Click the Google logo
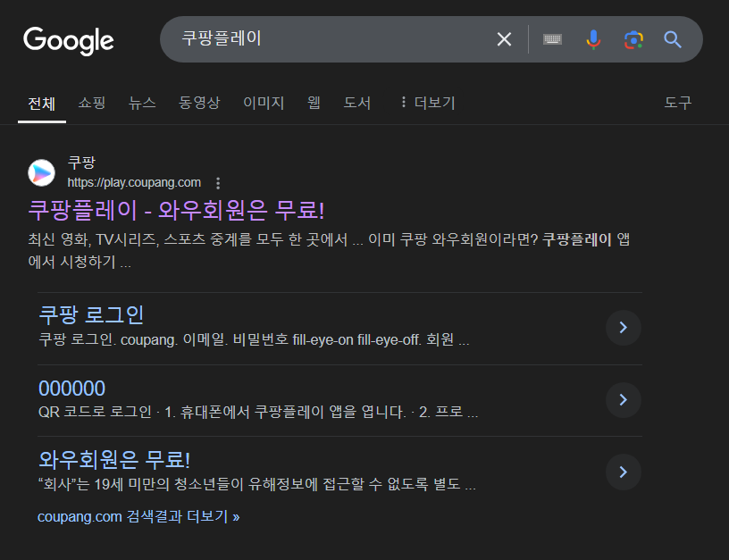 (x=68, y=40)
